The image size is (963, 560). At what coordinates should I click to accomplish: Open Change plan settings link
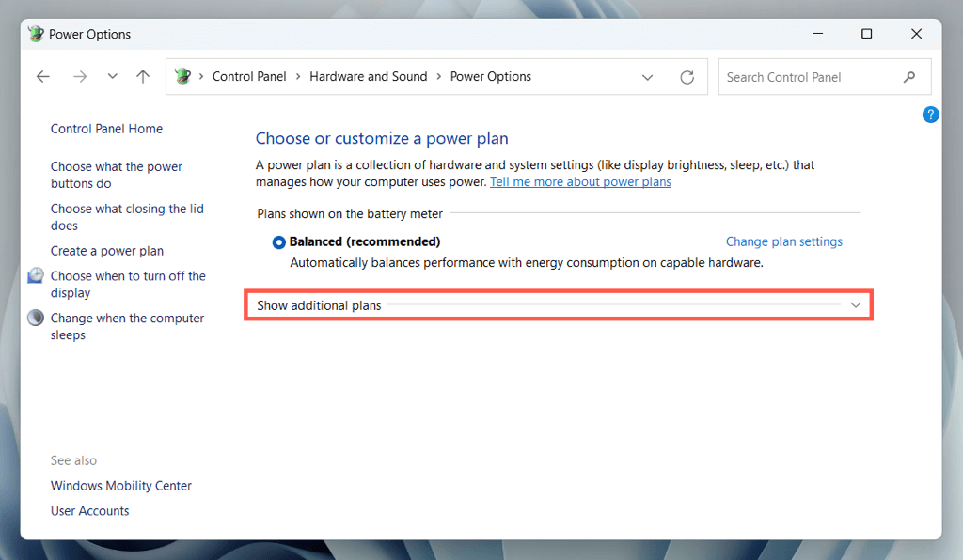click(x=783, y=241)
